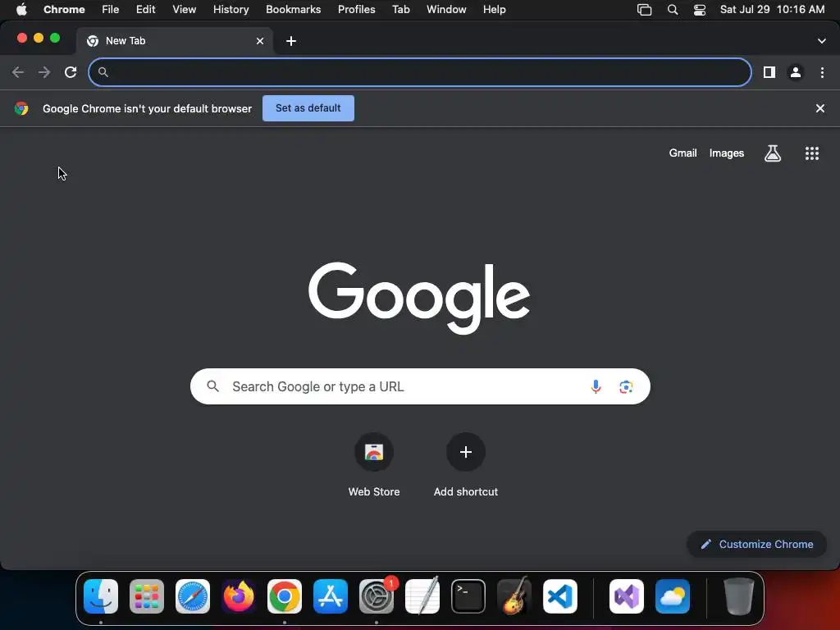840x630 pixels.
Task: Open the Edit menu
Action: coord(146,10)
